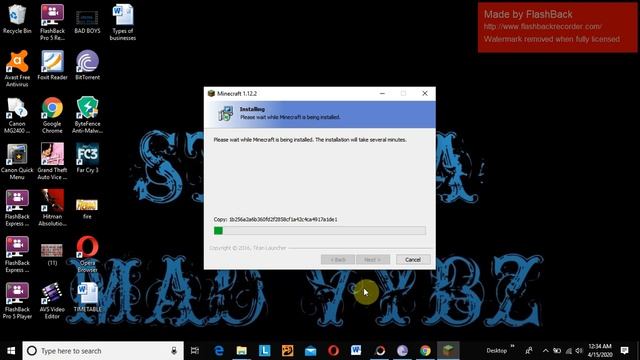Select Foxit Reader desktop icon
This screenshot has width=640, height=360.
point(52,65)
